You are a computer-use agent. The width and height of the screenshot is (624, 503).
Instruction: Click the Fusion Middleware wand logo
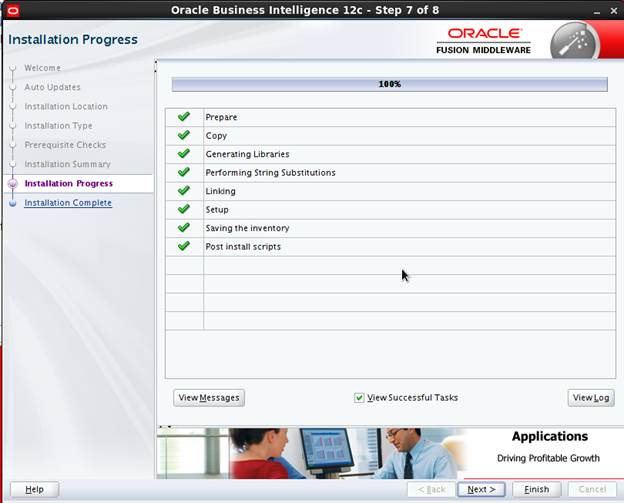coord(574,40)
